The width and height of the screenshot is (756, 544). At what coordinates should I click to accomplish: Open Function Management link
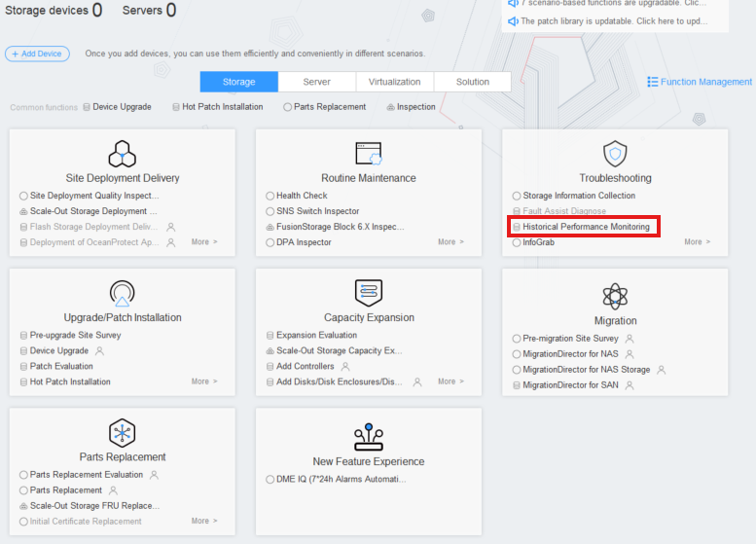(x=700, y=82)
